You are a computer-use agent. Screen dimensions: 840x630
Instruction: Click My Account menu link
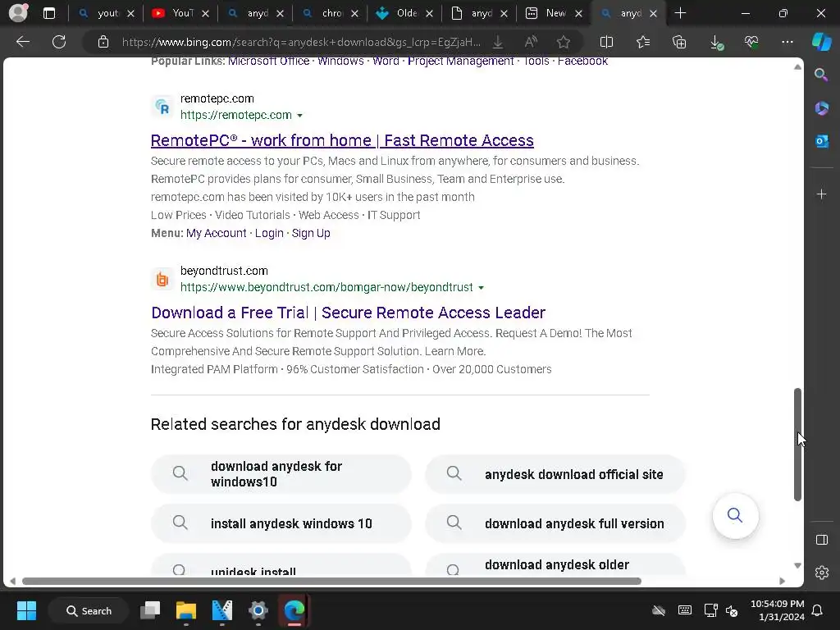(x=217, y=233)
